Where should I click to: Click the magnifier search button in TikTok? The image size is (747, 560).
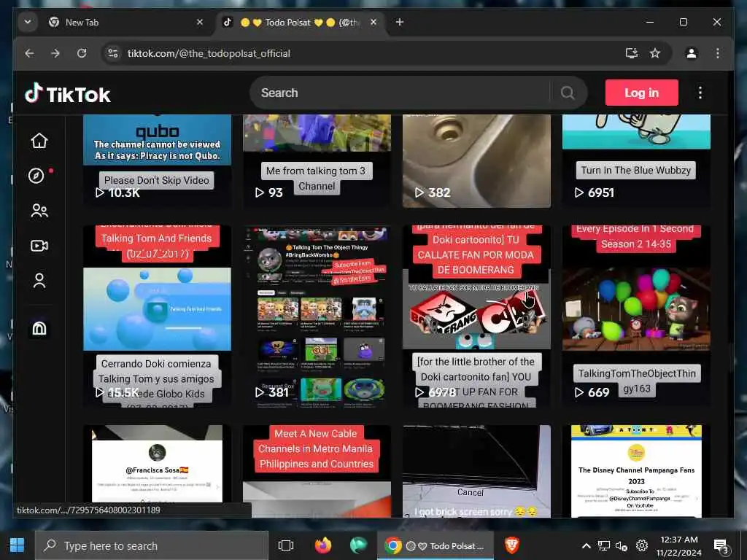pos(567,93)
